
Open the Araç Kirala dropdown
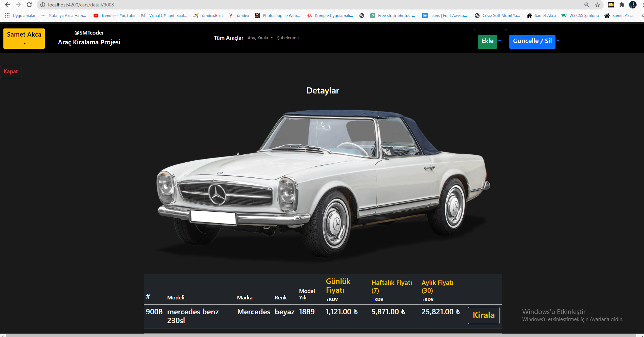[x=260, y=38]
